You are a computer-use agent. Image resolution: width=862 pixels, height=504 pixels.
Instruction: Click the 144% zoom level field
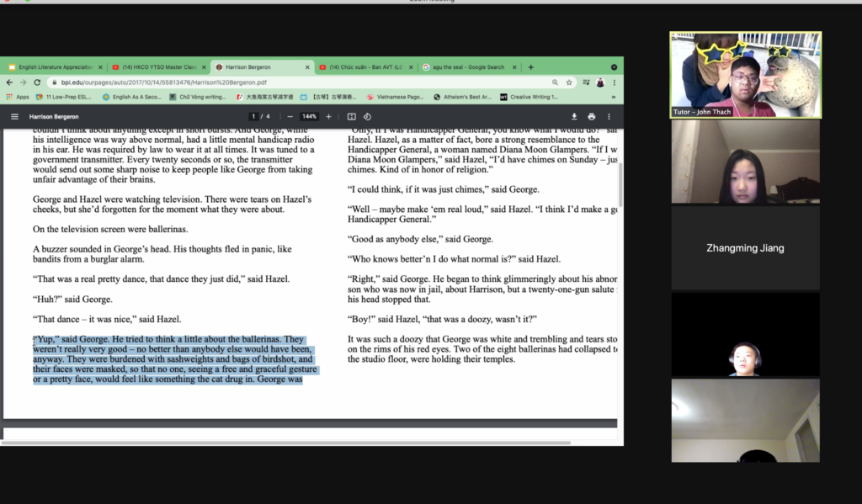(x=309, y=116)
